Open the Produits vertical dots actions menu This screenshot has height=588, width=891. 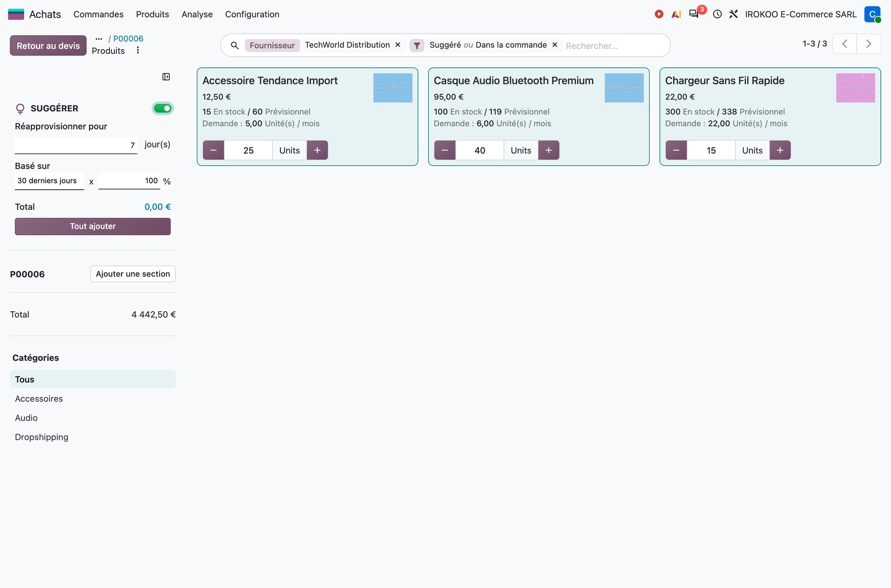click(138, 50)
